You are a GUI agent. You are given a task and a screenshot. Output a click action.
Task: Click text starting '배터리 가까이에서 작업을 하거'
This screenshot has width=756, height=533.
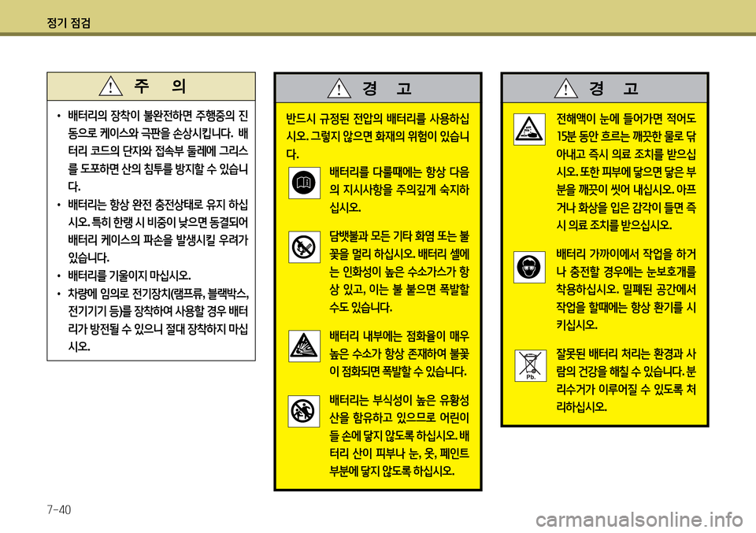tap(626, 290)
